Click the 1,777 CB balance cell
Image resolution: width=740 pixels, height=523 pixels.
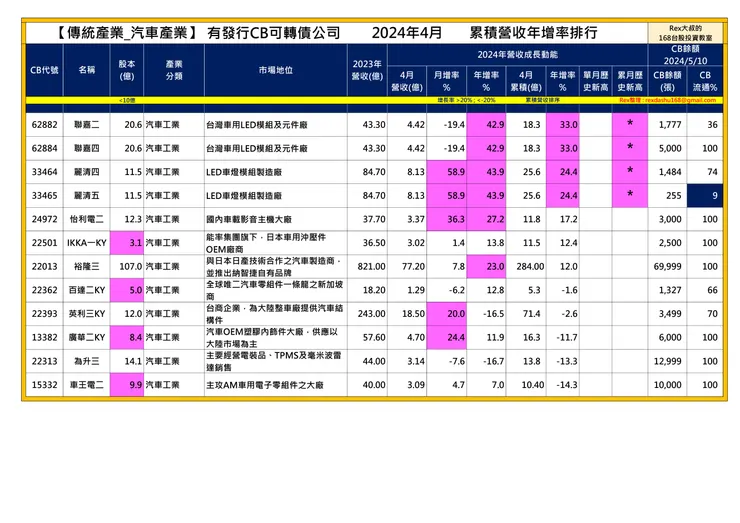point(667,125)
